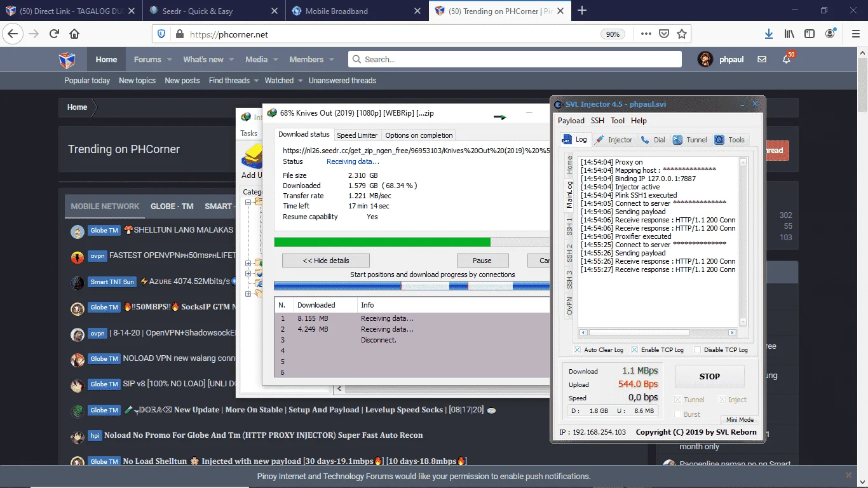Click the Firefox back arrow button
The height and width of the screenshot is (488, 868).
pos(13,34)
